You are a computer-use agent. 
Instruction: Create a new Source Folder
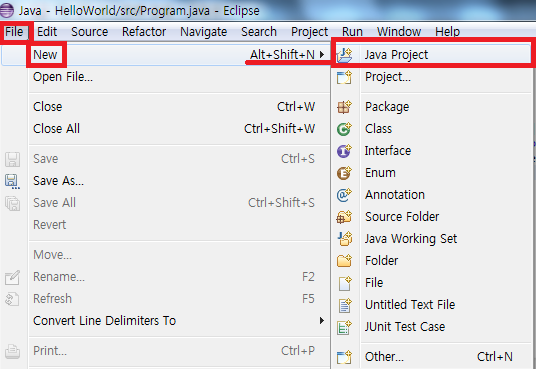point(432,216)
